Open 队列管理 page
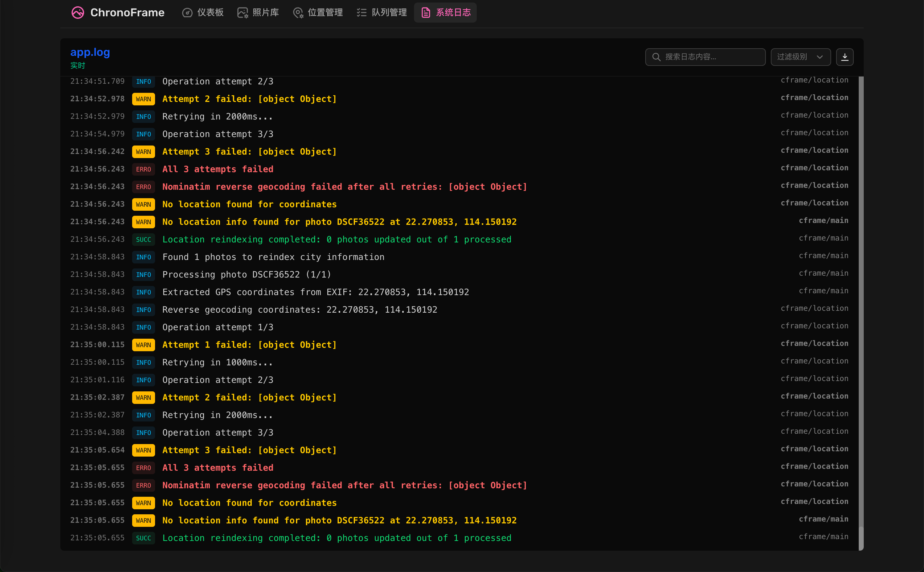The image size is (924, 572). click(389, 13)
